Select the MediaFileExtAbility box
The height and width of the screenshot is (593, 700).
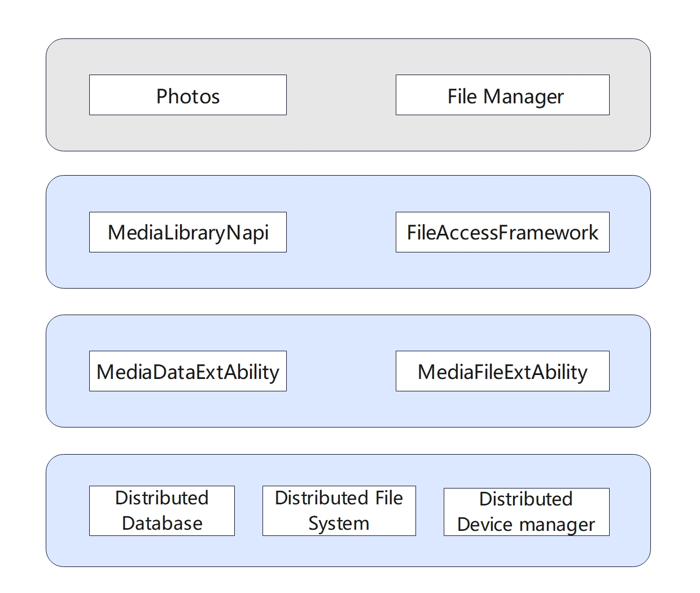(502, 371)
